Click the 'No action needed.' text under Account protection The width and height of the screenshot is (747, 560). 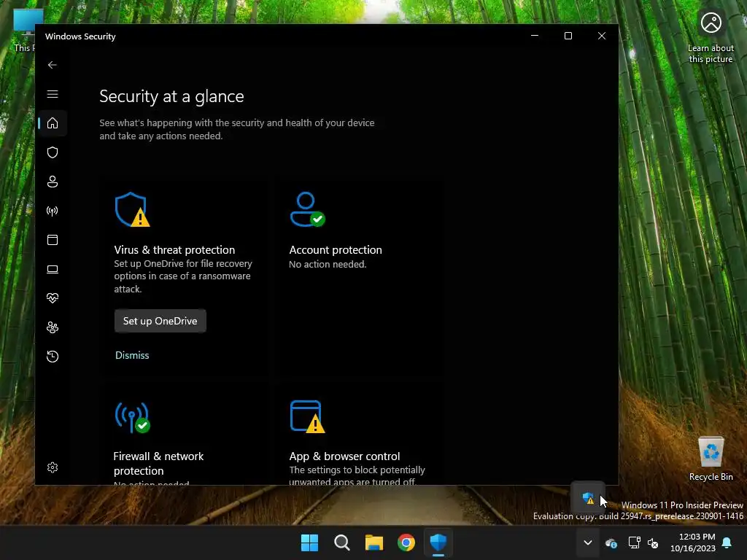coord(328,264)
